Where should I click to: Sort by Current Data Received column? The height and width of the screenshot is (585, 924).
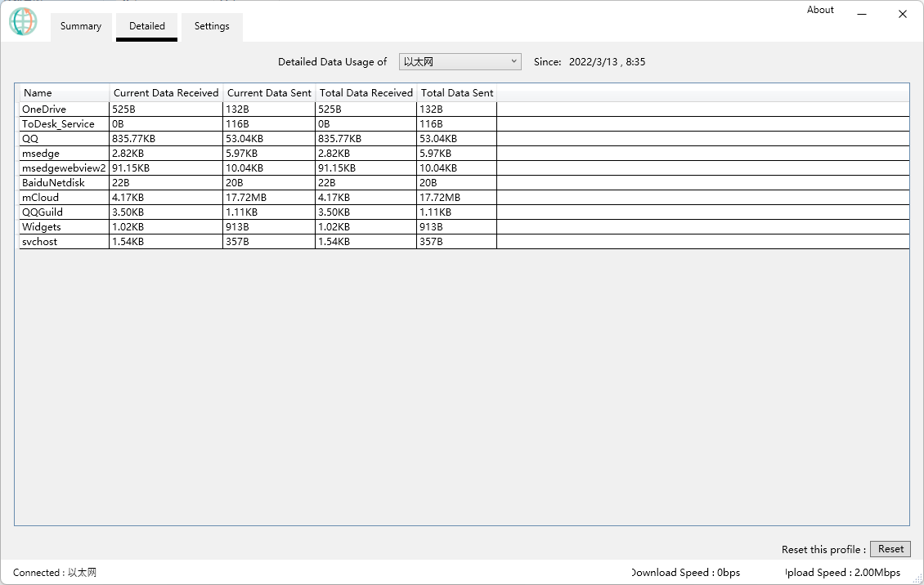tap(166, 93)
